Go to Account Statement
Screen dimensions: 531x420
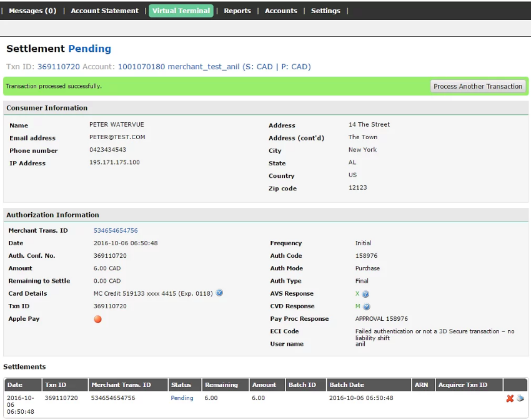pyautogui.click(x=105, y=11)
